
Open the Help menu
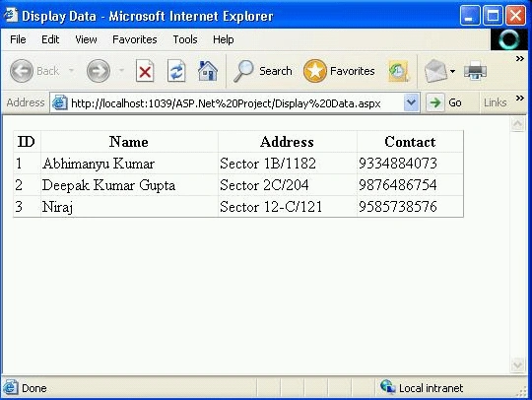224,39
